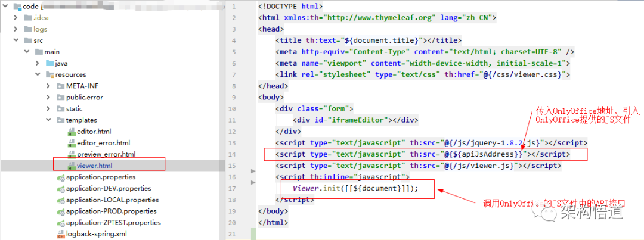Select editor_error.html in the project tree
Viewport: 644px width, 240px height.
tap(104, 143)
